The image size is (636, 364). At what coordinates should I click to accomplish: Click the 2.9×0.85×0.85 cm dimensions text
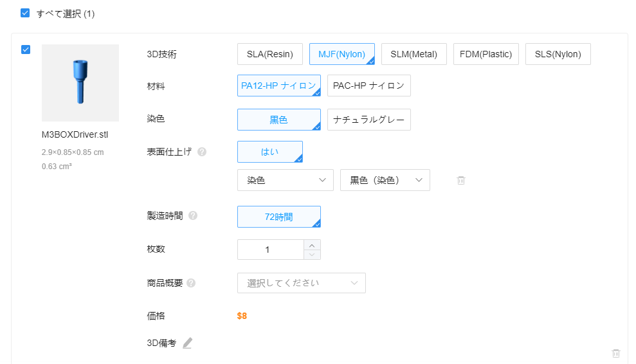[x=73, y=152]
